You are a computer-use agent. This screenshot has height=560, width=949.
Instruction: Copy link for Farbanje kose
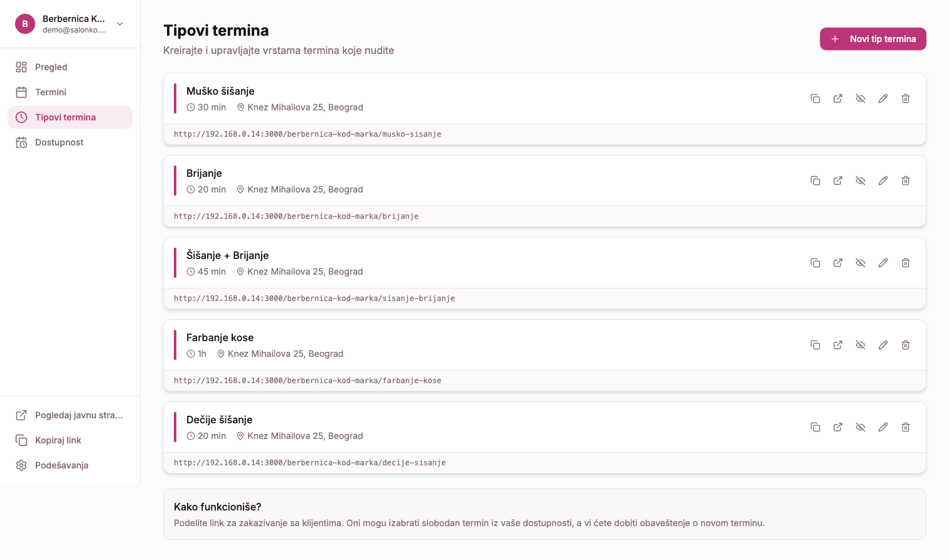815,345
